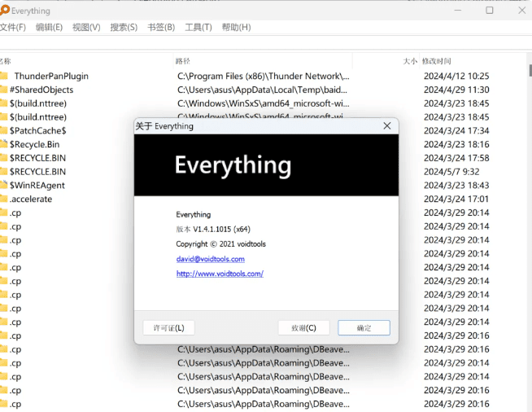Open the 工具(T) menu
This screenshot has height=412, width=532.
point(198,27)
